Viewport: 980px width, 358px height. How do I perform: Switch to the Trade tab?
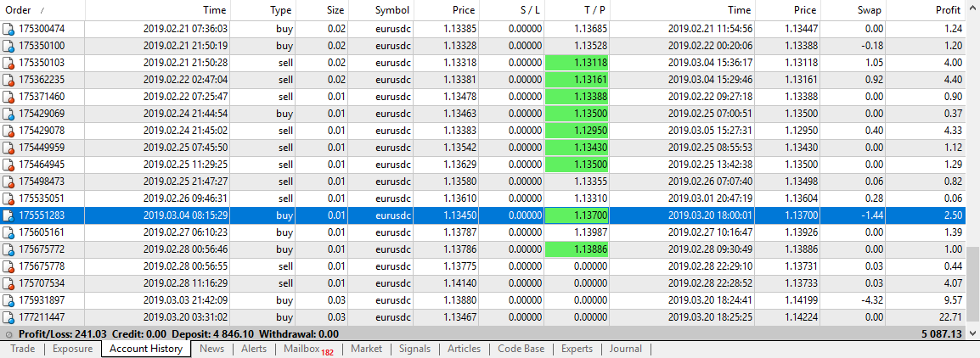pyautogui.click(x=23, y=349)
